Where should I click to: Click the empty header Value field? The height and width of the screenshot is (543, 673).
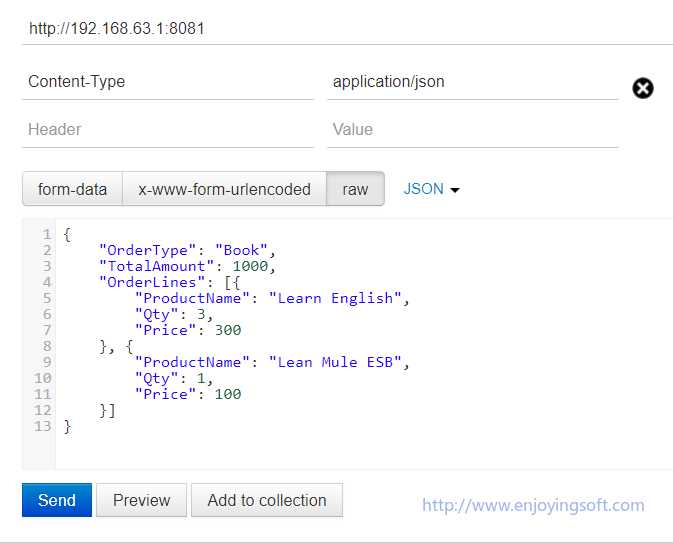pos(473,130)
